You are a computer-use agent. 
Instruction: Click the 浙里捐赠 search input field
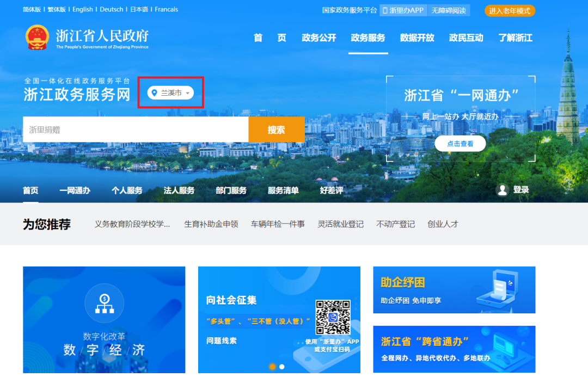click(x=136, y=129)
